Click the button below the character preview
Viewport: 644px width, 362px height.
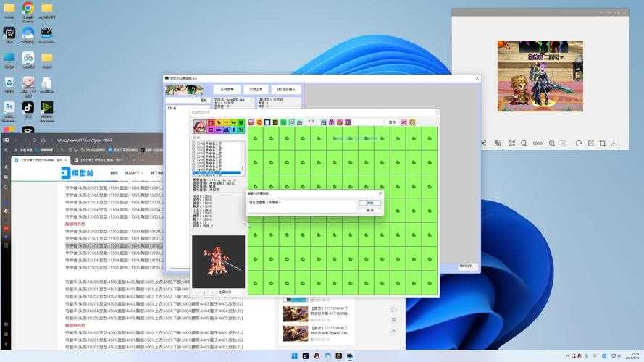point(225,292)
